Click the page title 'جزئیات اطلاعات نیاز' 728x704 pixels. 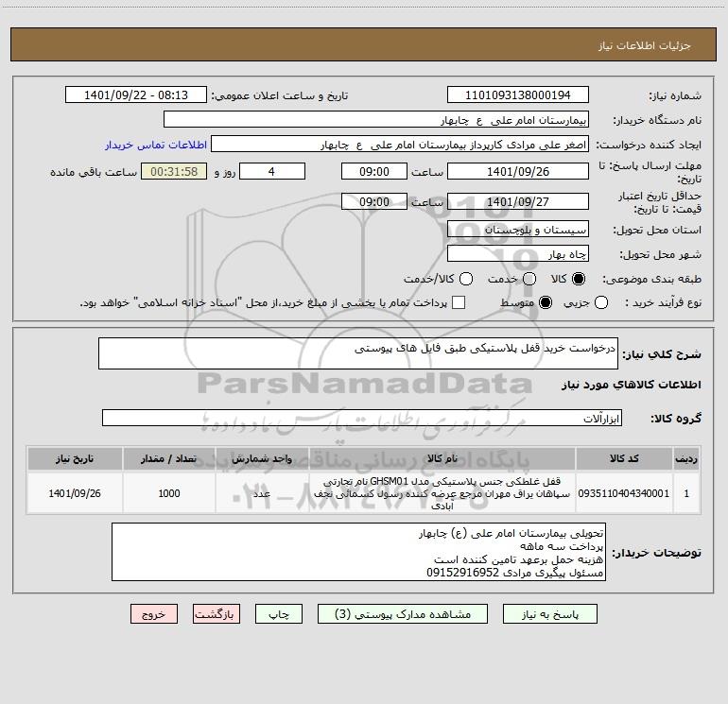(x=645, y=45)
